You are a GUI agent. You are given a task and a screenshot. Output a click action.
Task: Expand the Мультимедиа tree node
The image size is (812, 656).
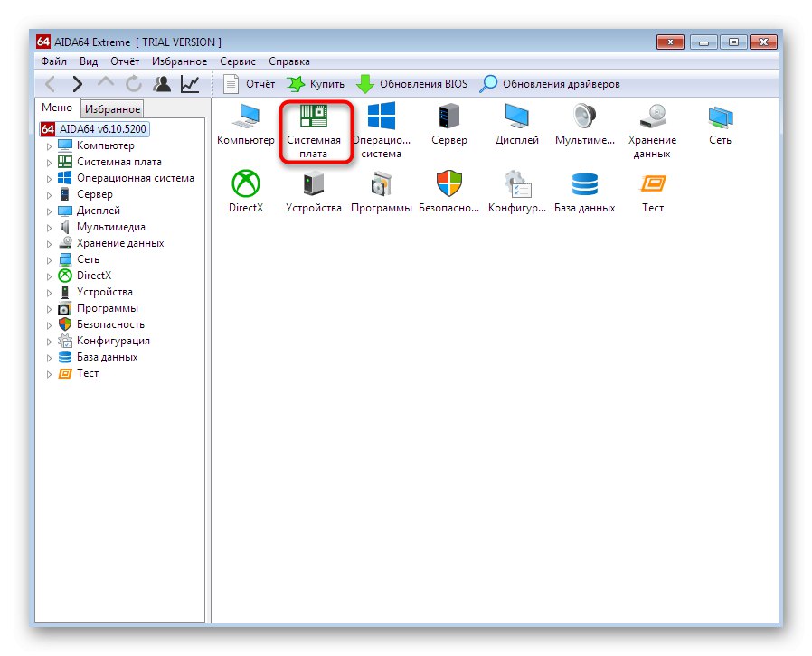coord(49,228)
